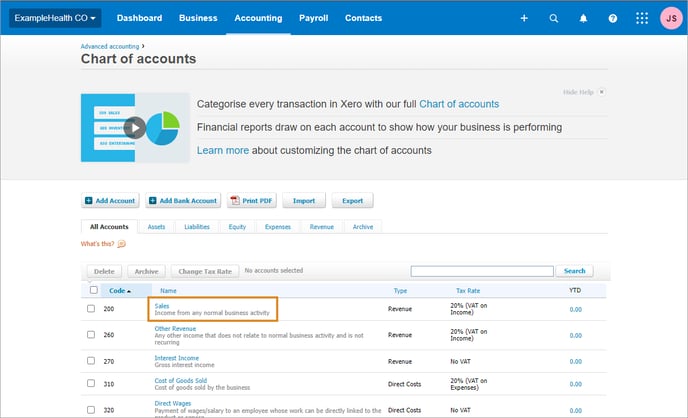688x418 pixels.
Task: Open the Payroll menu
Action: [x=313, y=18]
